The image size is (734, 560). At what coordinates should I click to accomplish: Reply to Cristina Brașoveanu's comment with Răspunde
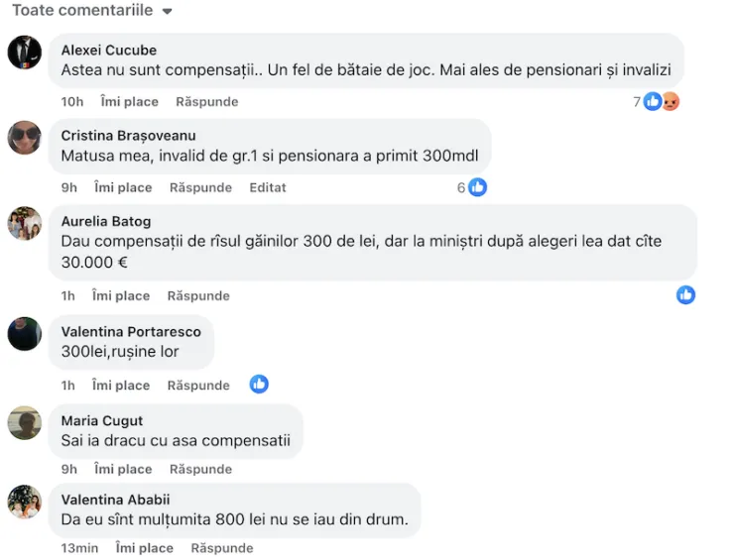[200, 187]
